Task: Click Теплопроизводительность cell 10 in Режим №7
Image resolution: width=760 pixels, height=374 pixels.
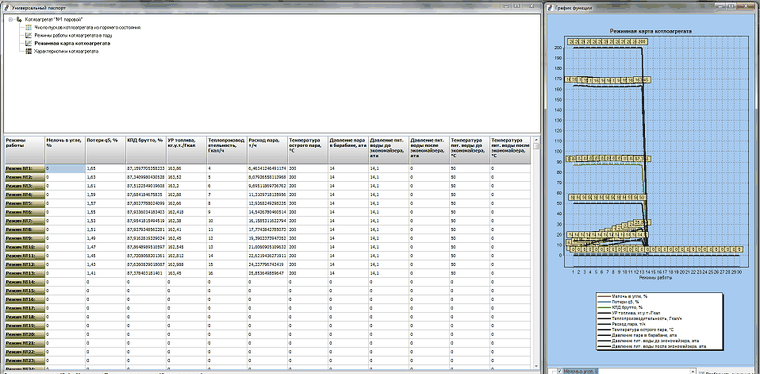Action: pyautogui.click(x=227, y=221)
